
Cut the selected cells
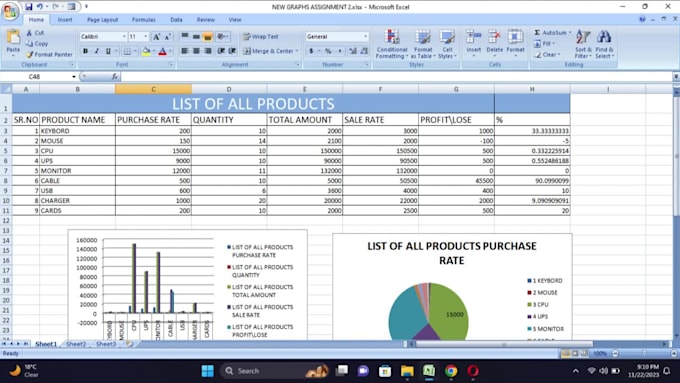35,33
